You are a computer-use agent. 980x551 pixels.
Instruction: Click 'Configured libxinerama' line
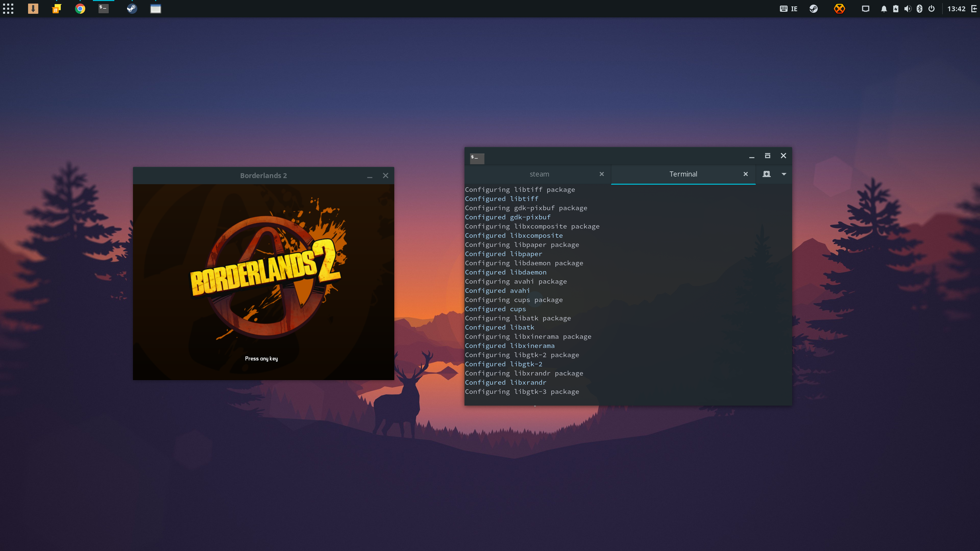click(509, 346)
